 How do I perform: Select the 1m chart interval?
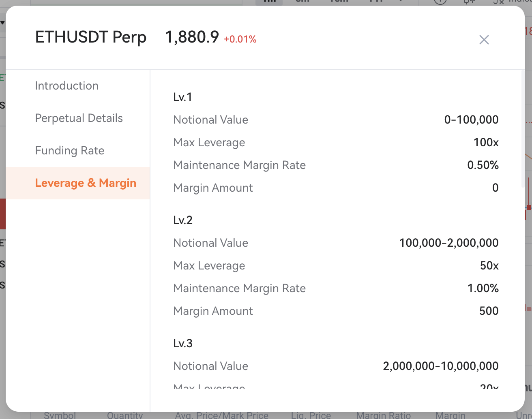click(x=269, y=1)
